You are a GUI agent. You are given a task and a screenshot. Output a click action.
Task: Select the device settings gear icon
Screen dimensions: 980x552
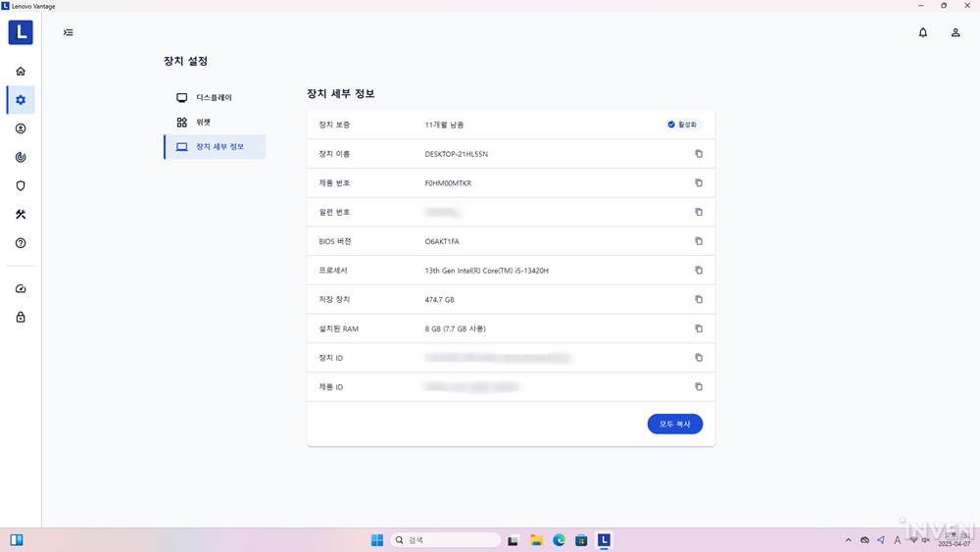(21, 100)
